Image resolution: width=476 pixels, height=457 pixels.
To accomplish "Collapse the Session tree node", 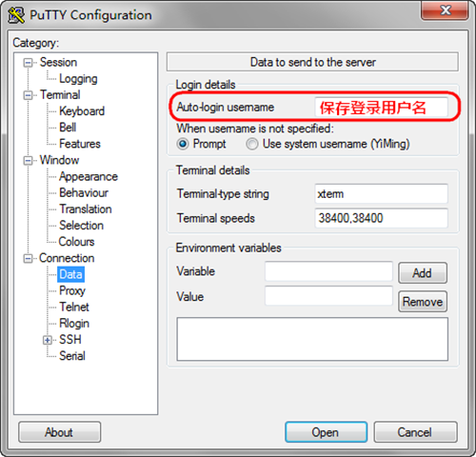I will pos(28,63).
